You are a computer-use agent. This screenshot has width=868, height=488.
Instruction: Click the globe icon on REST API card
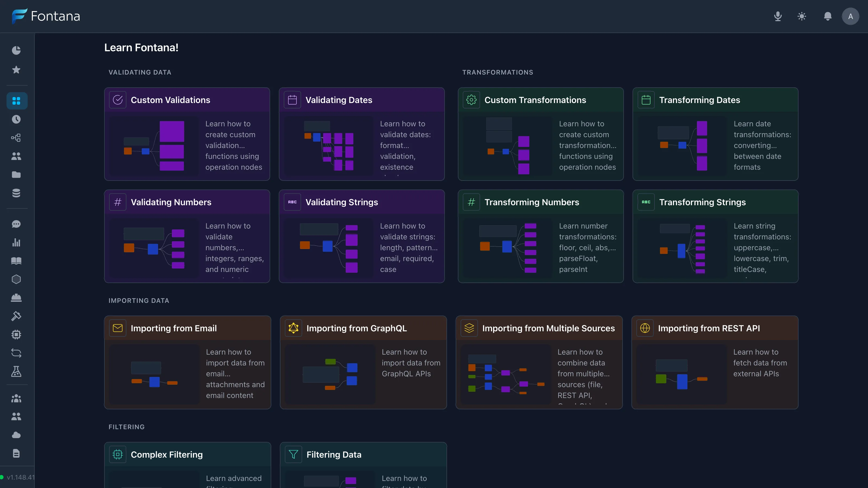click(x=645, y=328)
